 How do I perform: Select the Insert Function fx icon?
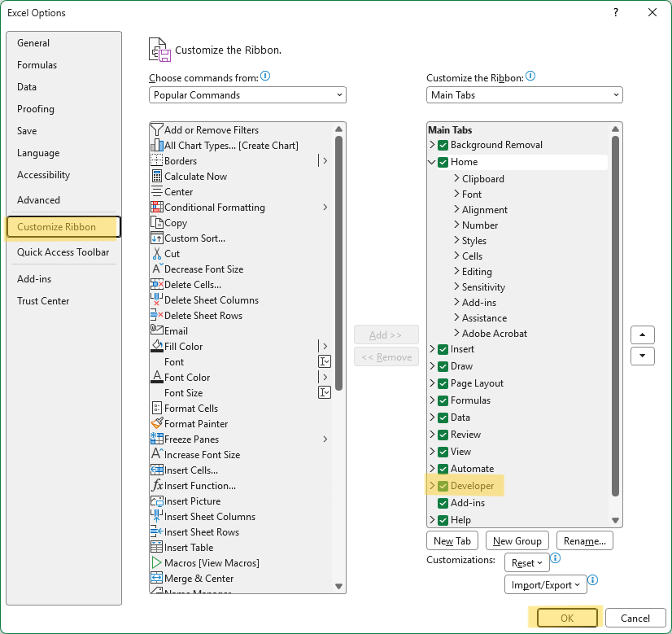[x=157, y=486]
